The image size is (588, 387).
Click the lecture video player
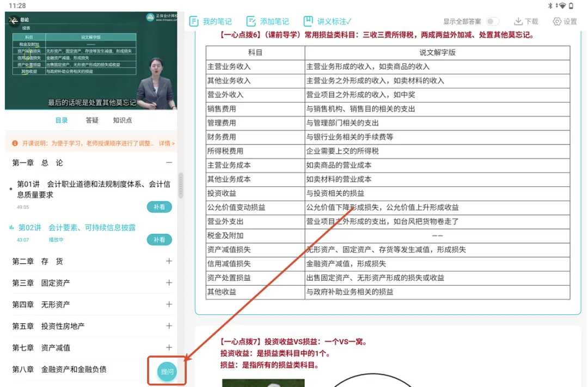pos(91,61)
